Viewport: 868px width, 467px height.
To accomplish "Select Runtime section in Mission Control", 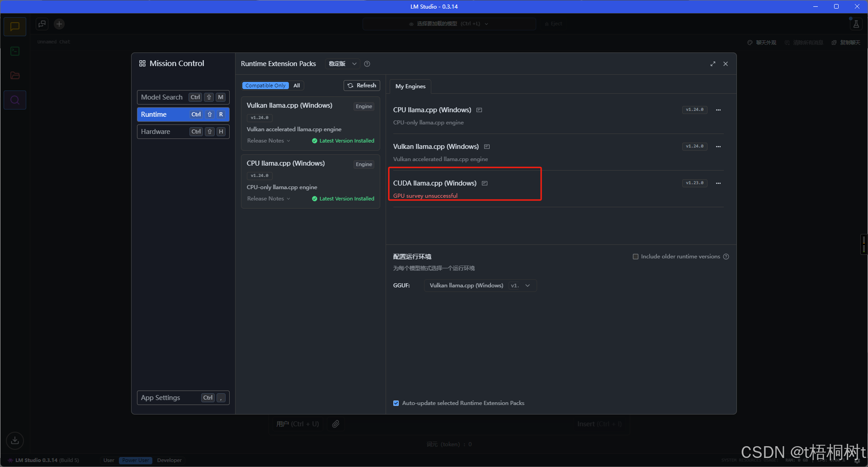I will pos(183,114).
